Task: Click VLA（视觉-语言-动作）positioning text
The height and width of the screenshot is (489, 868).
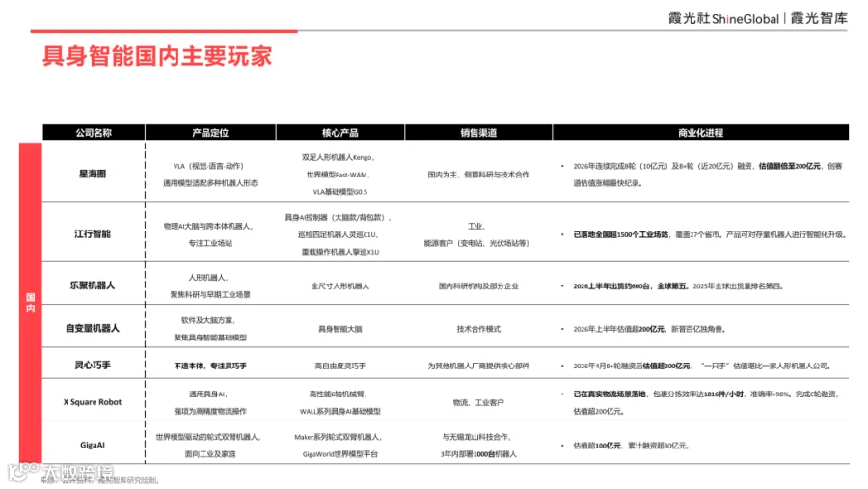Action: pyautogui.click(x=208, y=166)
